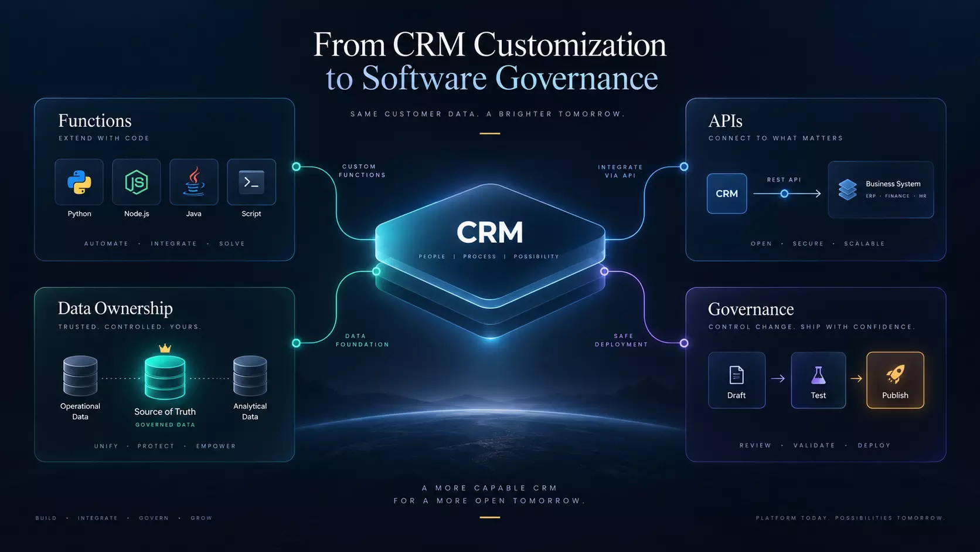
Task: Click the main title "From CRM Customization"
Action: click(490, 45)
